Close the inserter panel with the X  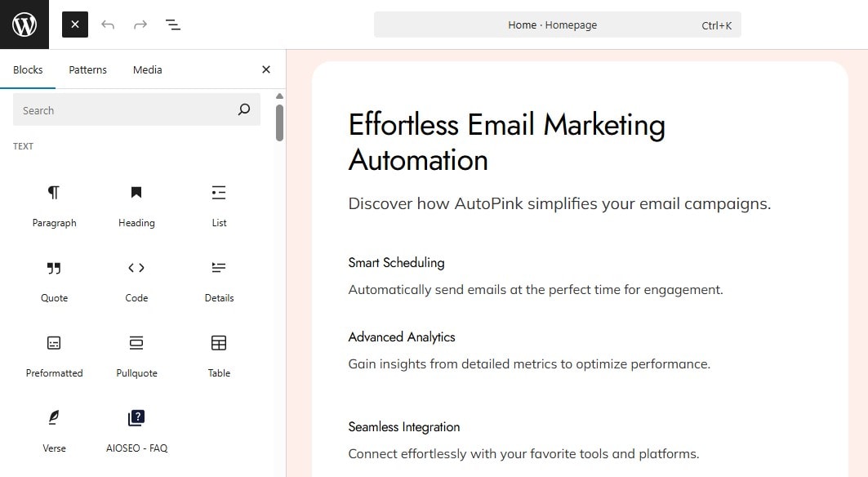[265, 69]
